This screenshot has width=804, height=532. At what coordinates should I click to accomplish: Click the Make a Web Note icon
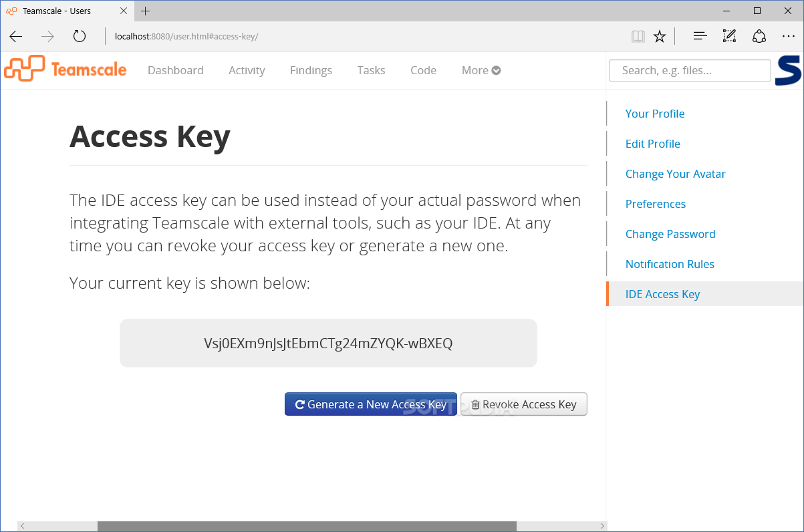tap(730, 36)
